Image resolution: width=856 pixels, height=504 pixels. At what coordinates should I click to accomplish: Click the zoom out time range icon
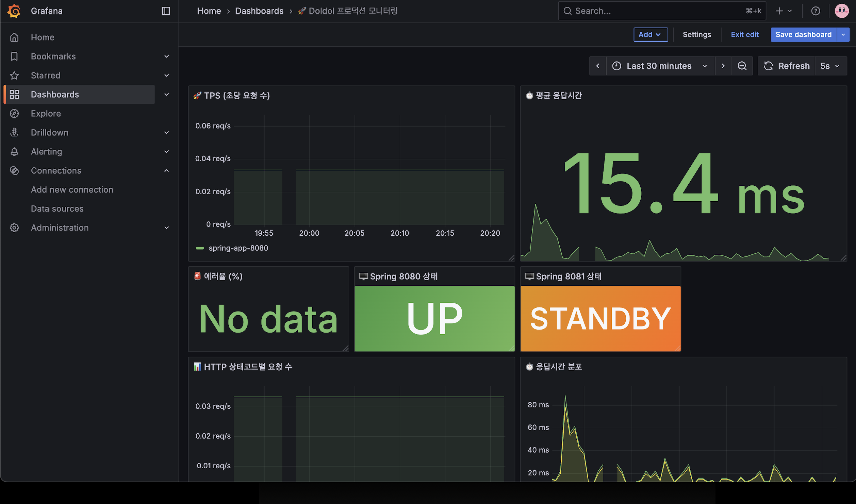[742, 66]
